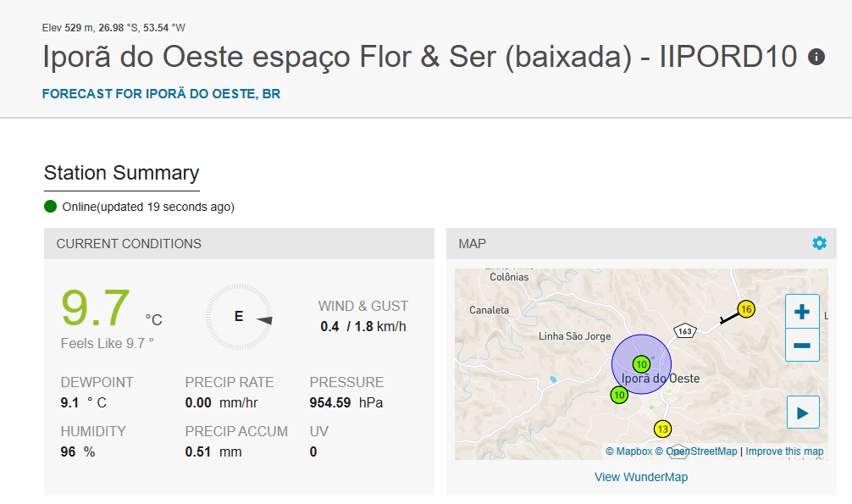The height and width of the screenshot is (504, 852).
Task: Click the Current Conditions panel header
Action: [239, 244]
